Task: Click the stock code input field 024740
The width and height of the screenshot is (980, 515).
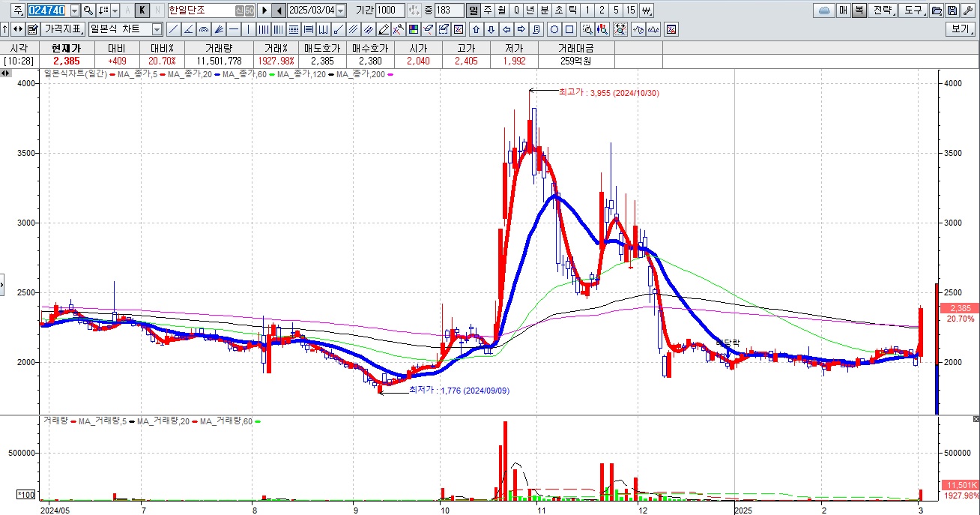Action: tap(47, 10)
